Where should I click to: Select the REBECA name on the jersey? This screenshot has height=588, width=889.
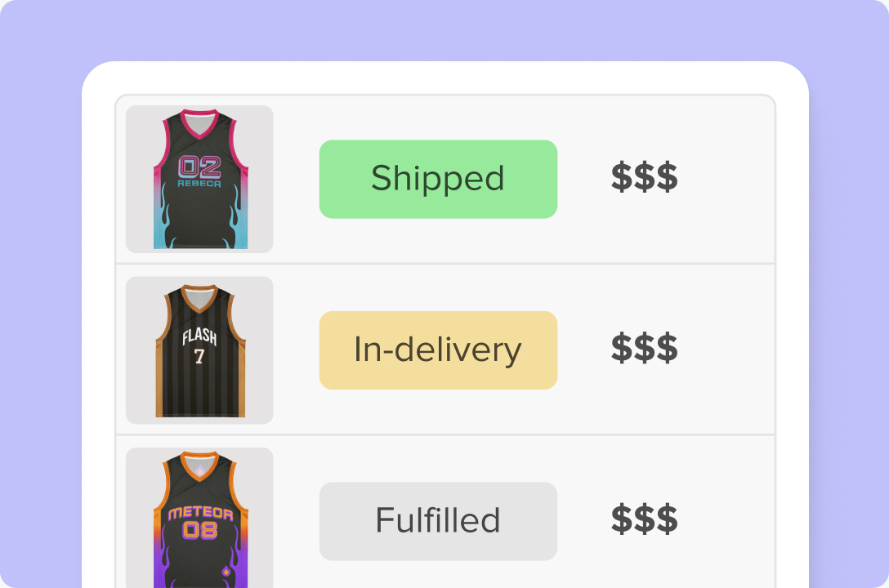tap(199, 184)
